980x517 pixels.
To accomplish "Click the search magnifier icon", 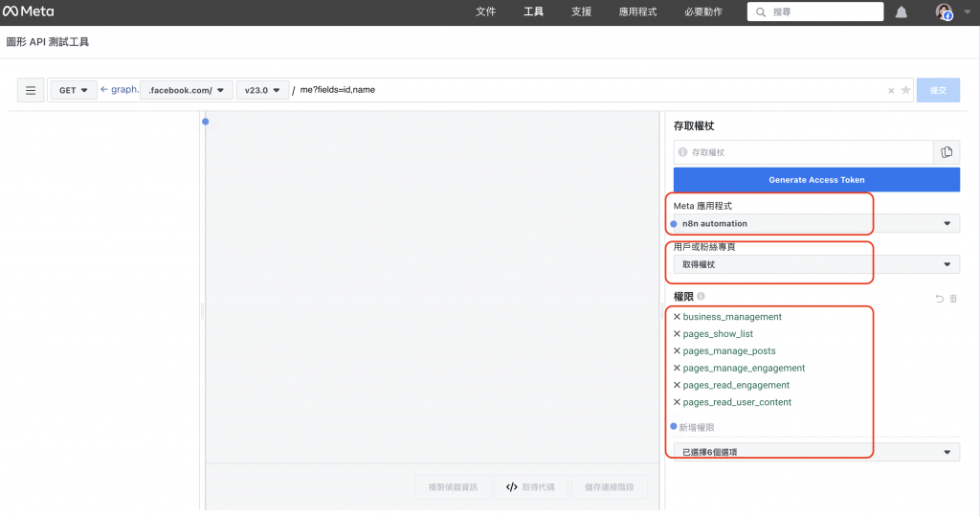I will (761, 11).
